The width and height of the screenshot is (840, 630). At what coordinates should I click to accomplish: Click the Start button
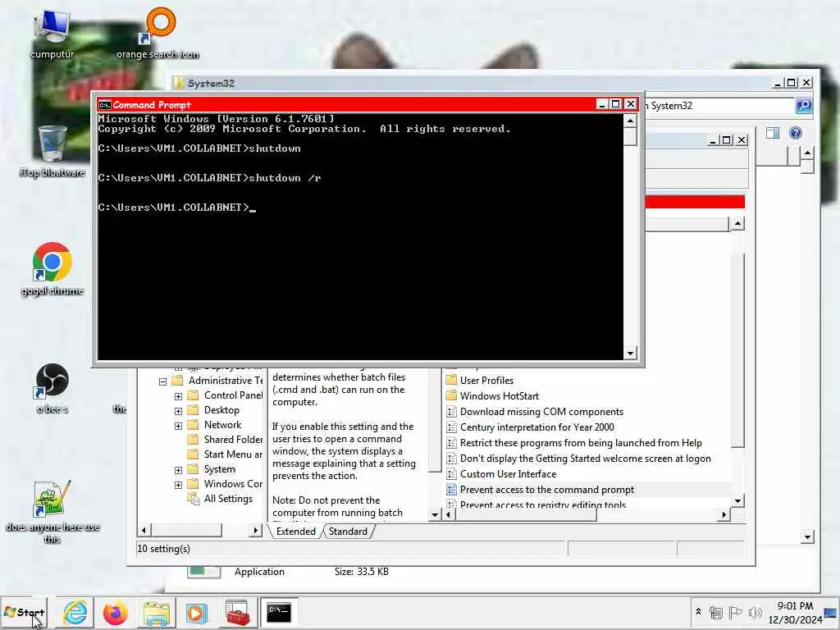(x=24, y=612)
